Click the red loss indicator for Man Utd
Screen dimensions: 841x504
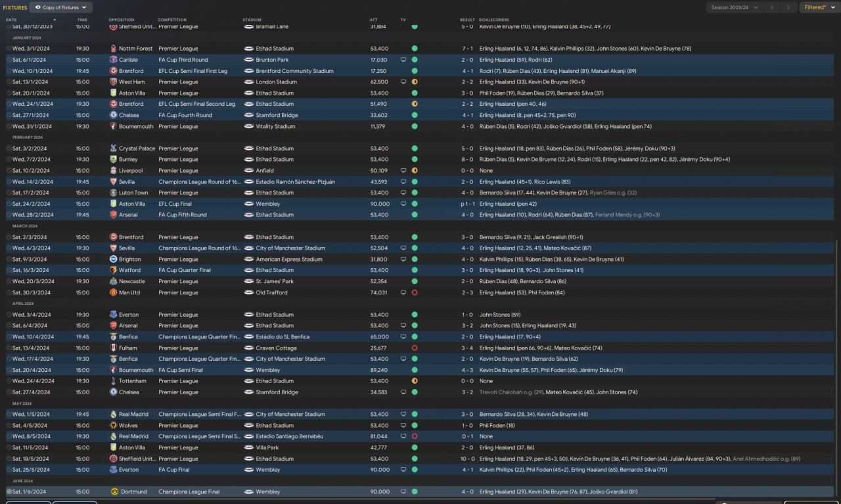[x=415, y=292]
